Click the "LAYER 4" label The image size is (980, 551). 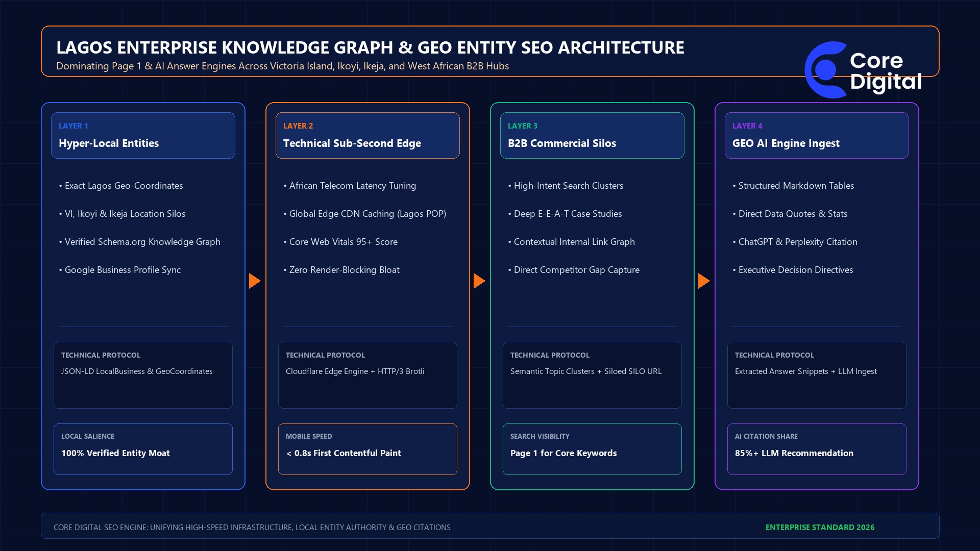click(x=747, y=126)
